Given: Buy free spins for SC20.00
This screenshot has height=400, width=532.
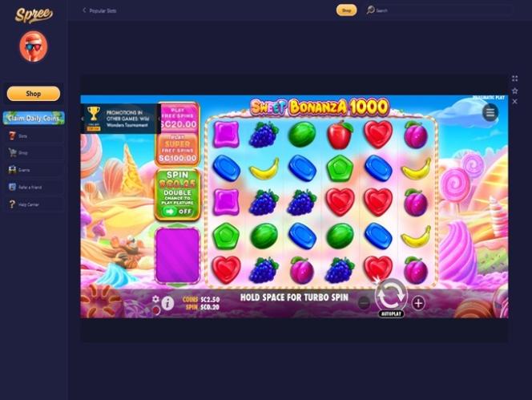Looking at the screenshot, I should click(x=178, y=118).
